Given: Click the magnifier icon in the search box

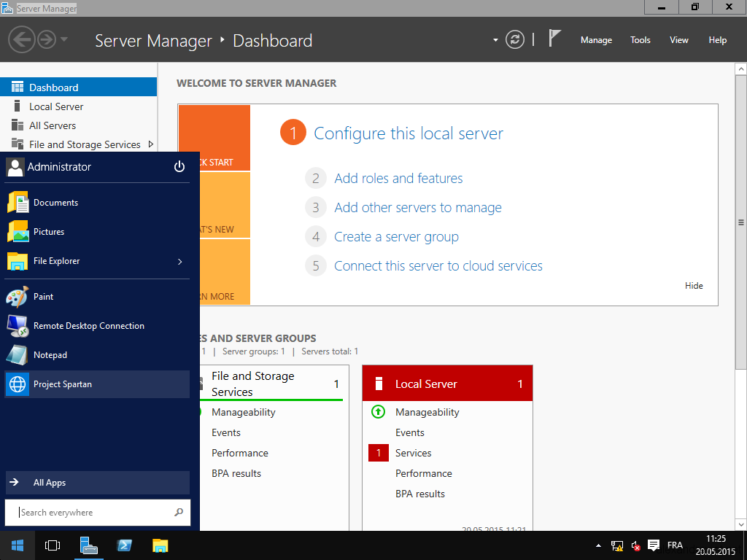Looking at the screenshot, I should tap(179, 513).
